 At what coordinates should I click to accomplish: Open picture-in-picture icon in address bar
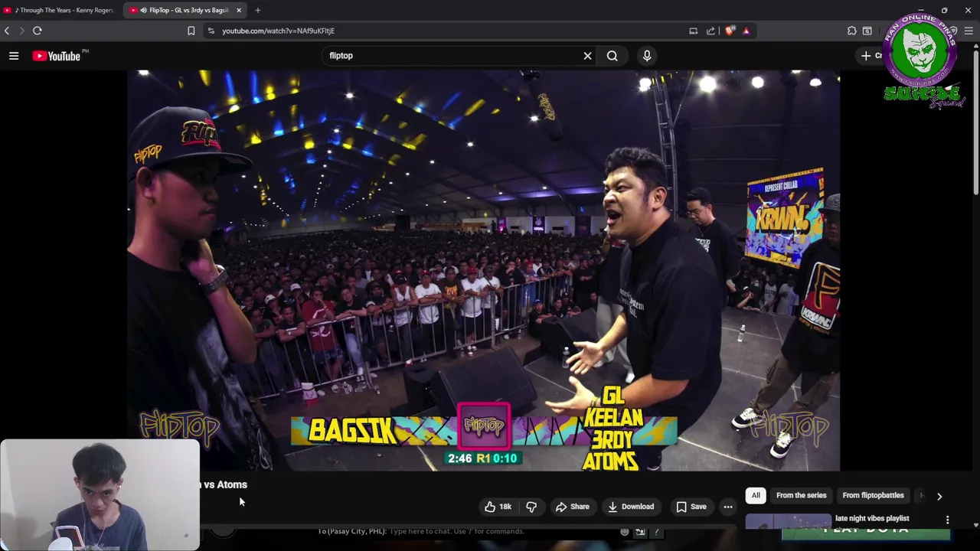pyautogui.click(x=693, y=31)
